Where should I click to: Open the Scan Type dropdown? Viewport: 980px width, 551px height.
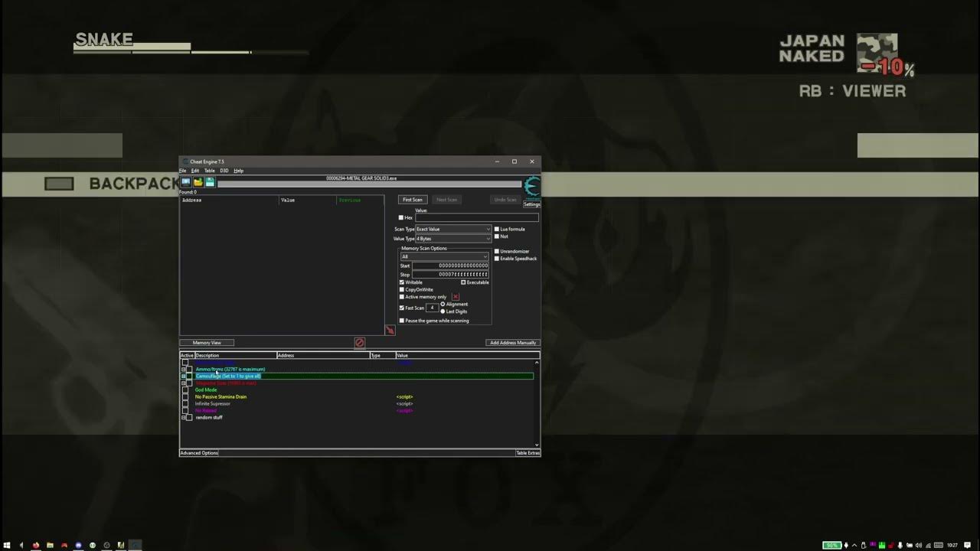(x=453, y=230)
